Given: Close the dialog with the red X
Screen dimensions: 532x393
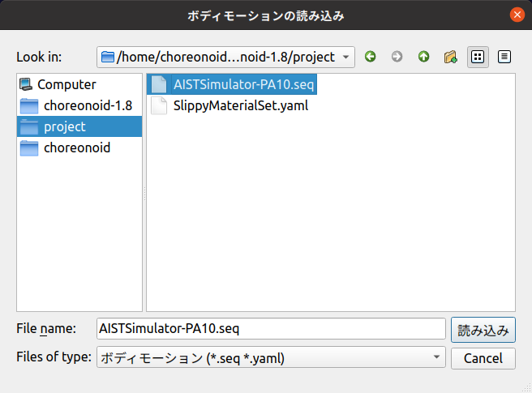Looking at the screenshot, I should pos(517,15).
